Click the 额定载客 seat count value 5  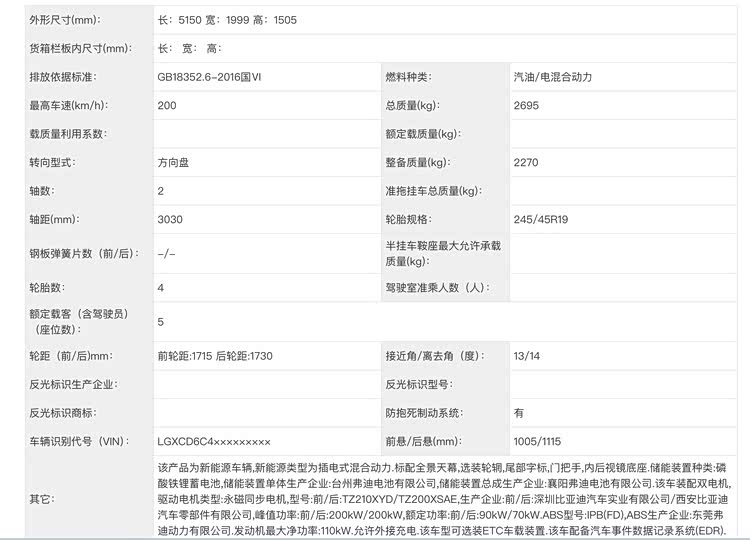tap(161, 322)
